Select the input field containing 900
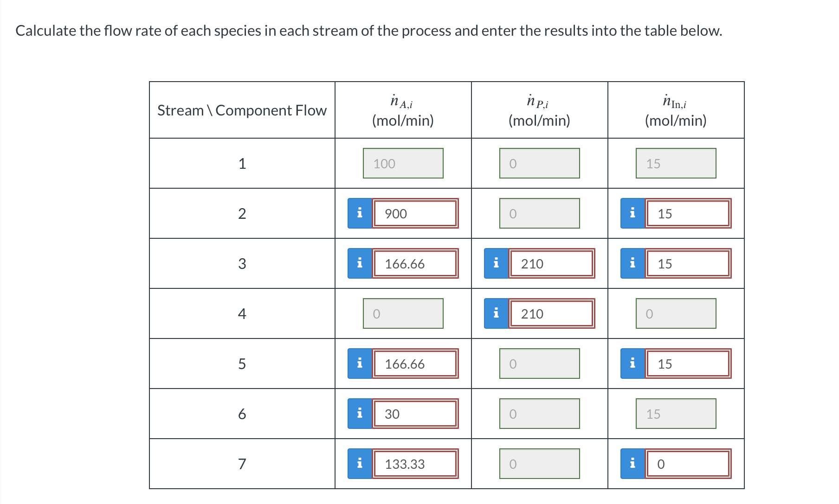839x504 pixels. point(415,213)
